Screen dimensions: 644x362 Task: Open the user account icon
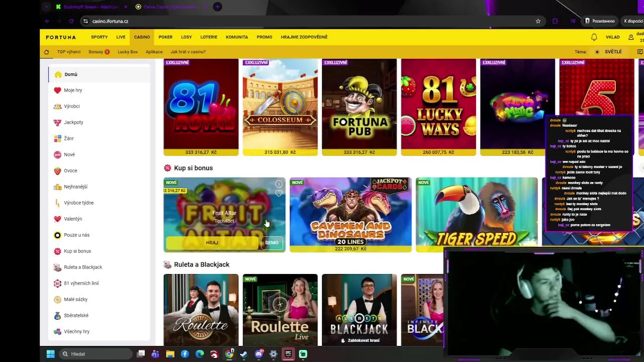coord(631,37)
